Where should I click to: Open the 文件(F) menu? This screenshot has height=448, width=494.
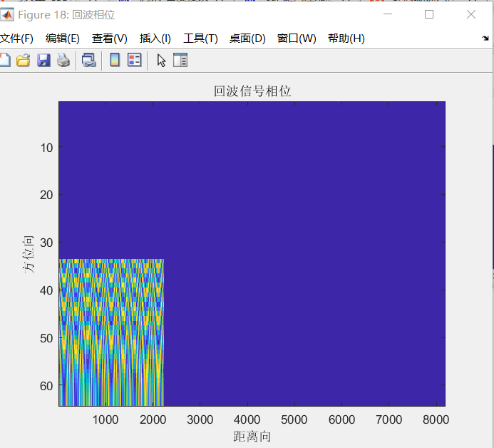(x=16, y=39)
